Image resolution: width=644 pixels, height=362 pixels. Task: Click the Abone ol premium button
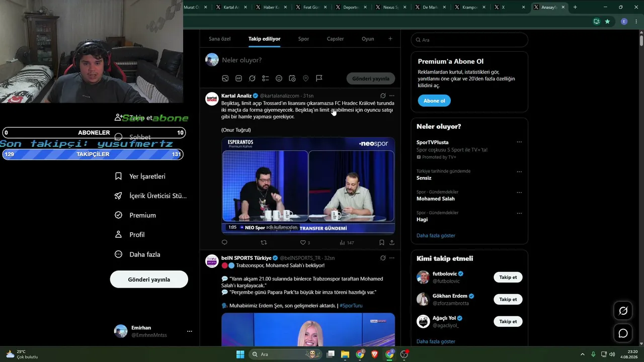point(434,101)
